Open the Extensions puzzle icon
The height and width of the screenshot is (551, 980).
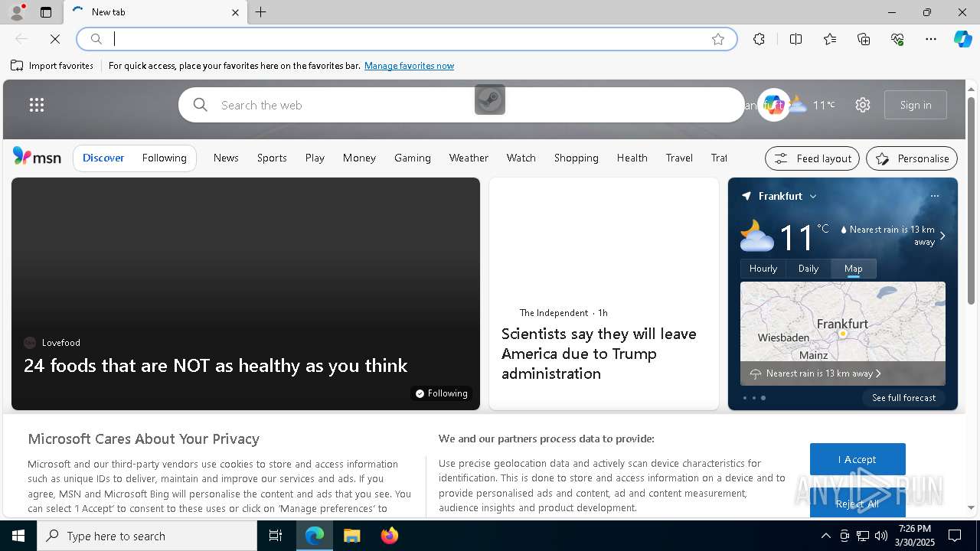759,39
